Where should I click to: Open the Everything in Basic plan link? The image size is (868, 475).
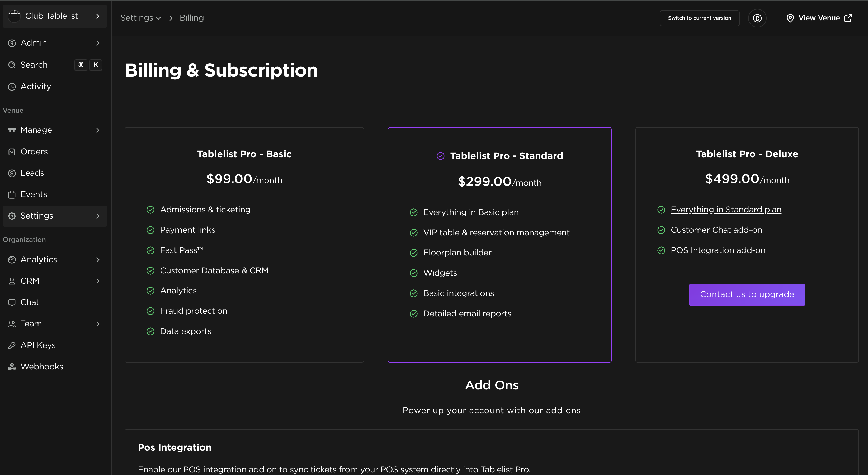[x=470, y=212]
